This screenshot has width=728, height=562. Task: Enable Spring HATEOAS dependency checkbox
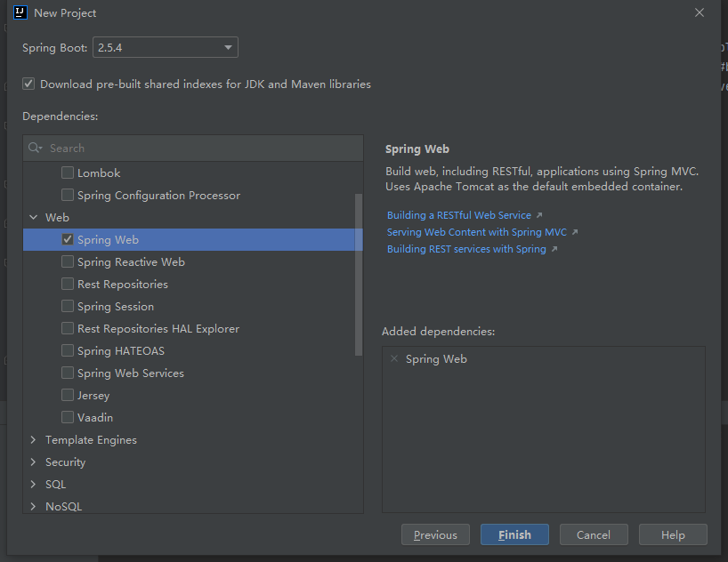pos(68,351)
